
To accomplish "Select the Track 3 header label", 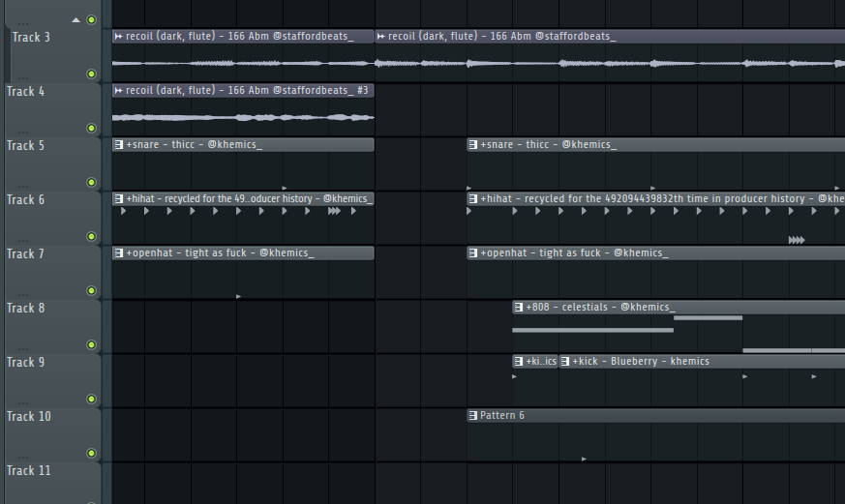I will coord(31,37).
